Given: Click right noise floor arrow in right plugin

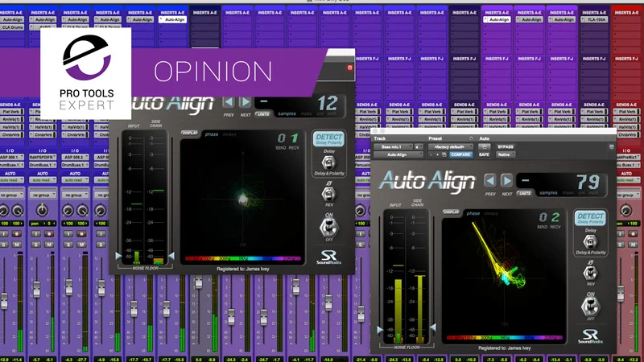Looking at the screenshot, I should click(x=433, y=327).
